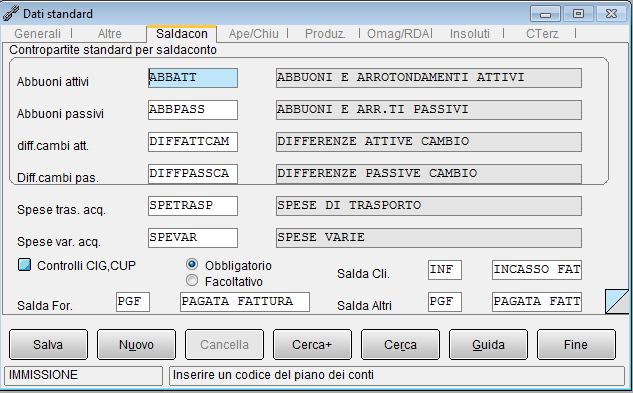The image size is (633, 393).
Task: Toggle the Controlli CIG,CUP checkbox
Action: point(25,265)
